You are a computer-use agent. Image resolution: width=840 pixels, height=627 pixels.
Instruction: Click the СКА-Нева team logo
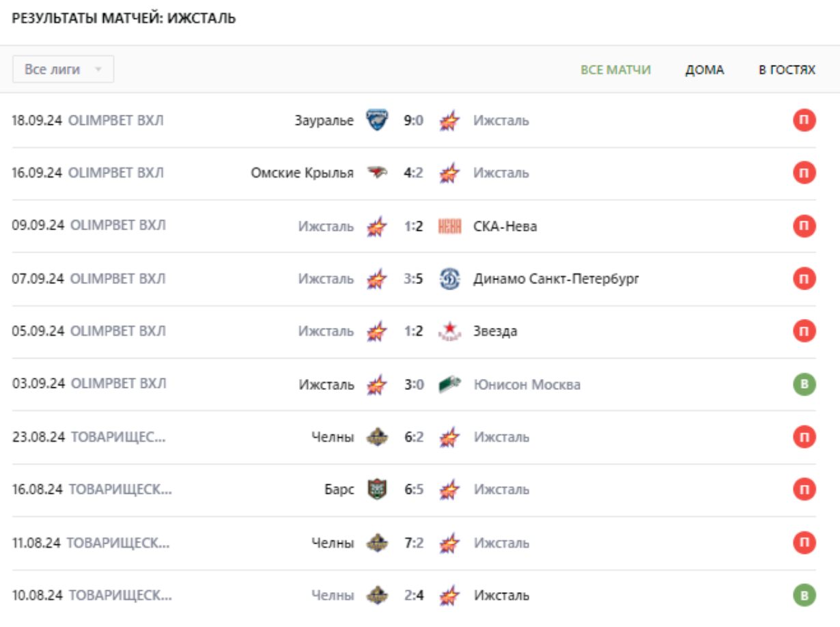click(450, 226)
